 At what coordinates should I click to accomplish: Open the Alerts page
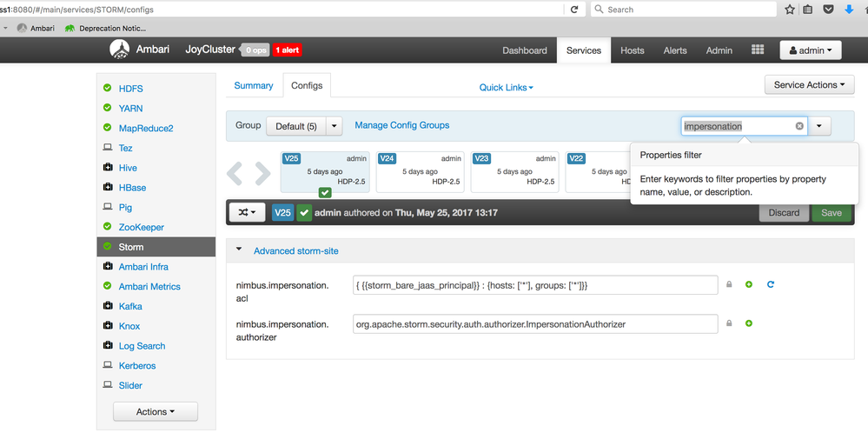pyautogui.click(x=675, y=50)
